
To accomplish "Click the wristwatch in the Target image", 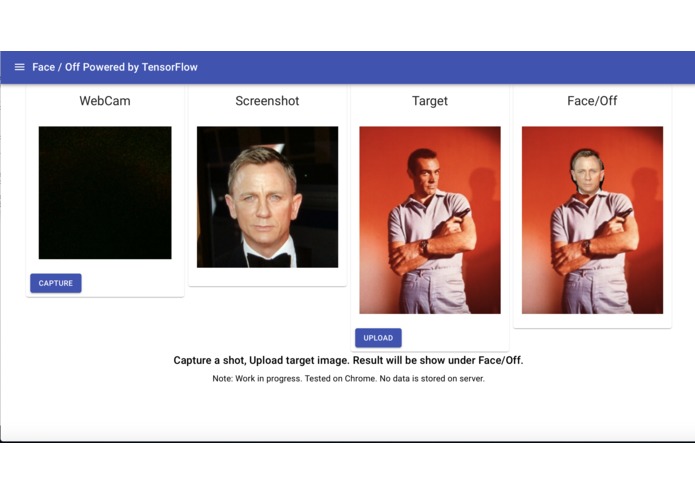I will 424,246.
